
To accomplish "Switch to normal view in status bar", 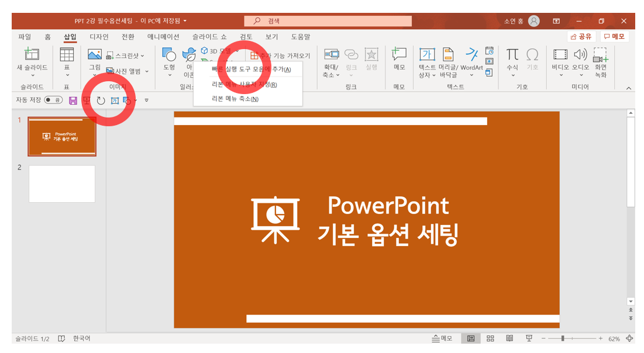I will tap(471, 338).
